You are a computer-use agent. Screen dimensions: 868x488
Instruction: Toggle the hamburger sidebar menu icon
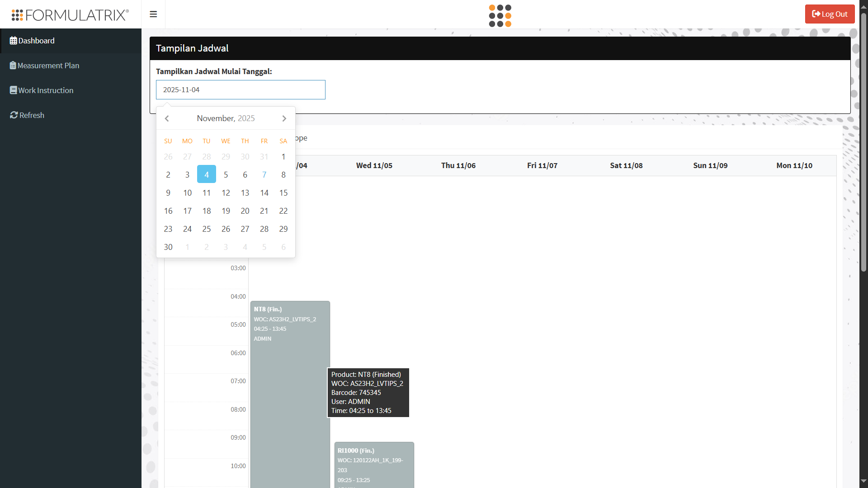click(153, 14)
